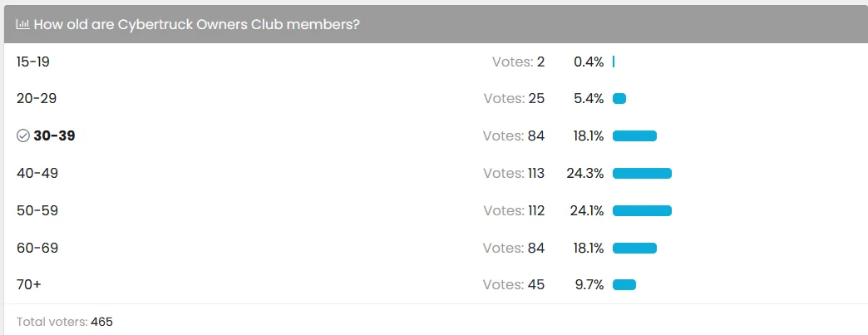Click the poll bar chart icon in header
The width and height of the screenshot is (868, 335).
(22, 24)
